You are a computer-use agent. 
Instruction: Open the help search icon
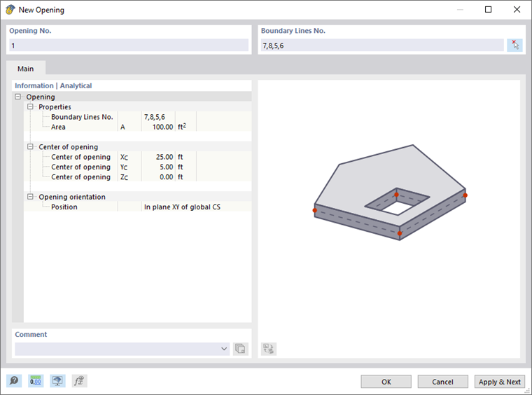(14, 381)
